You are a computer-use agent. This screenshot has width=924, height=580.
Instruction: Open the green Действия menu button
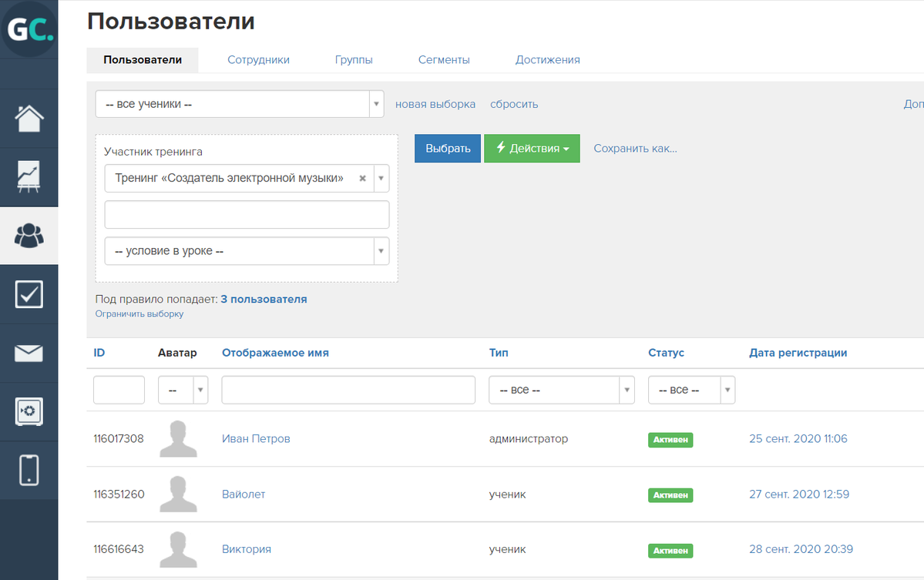pos(532,149)
